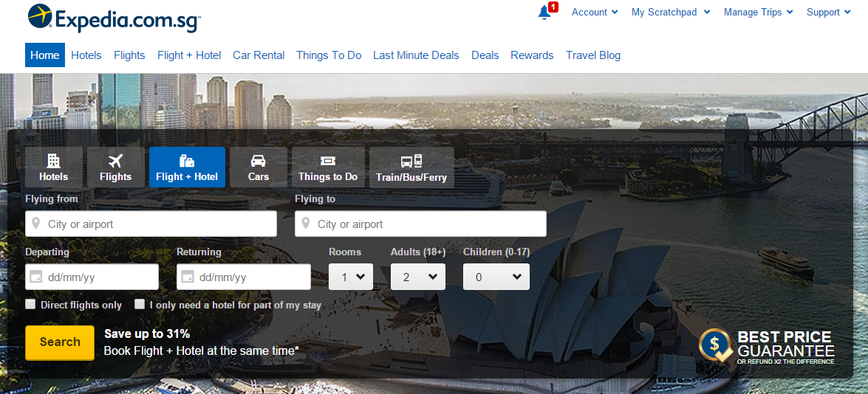This screenshot has width=868, height=394.
Task: Expand the My Scratchpad menu
Action: click(670, 12)
